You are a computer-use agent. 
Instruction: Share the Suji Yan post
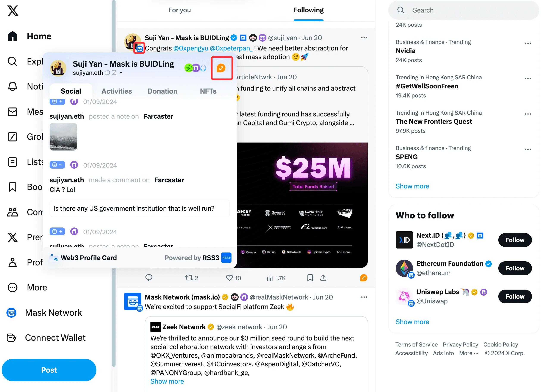(324, 278)
